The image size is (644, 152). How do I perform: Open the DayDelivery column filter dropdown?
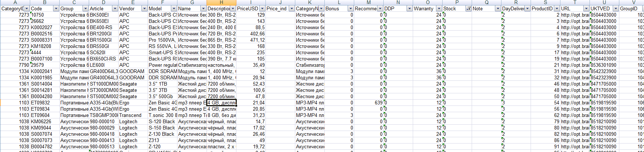coord(527,8)
